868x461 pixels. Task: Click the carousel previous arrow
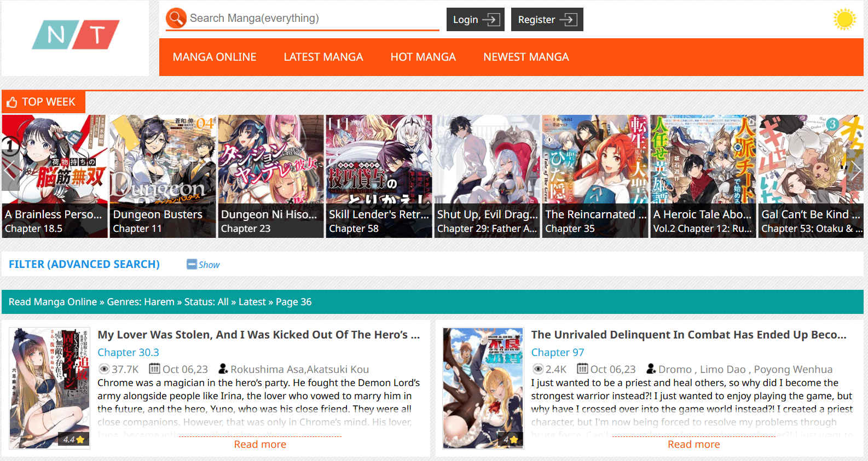(9, 170)
